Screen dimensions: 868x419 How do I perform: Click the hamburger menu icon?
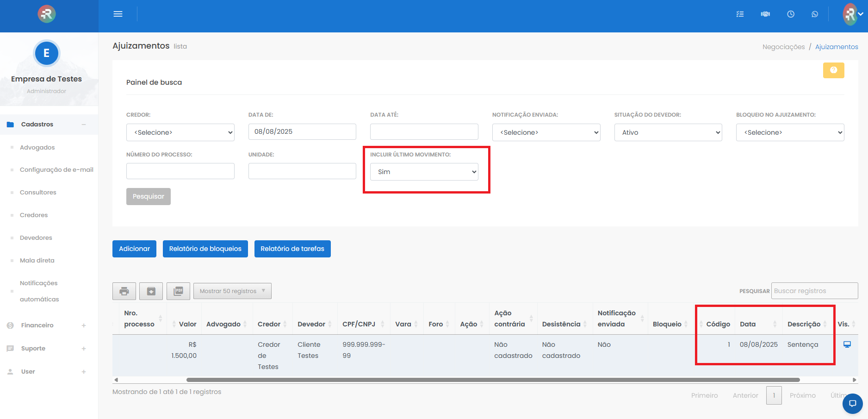pyautogui.click(x=118, y=14)
